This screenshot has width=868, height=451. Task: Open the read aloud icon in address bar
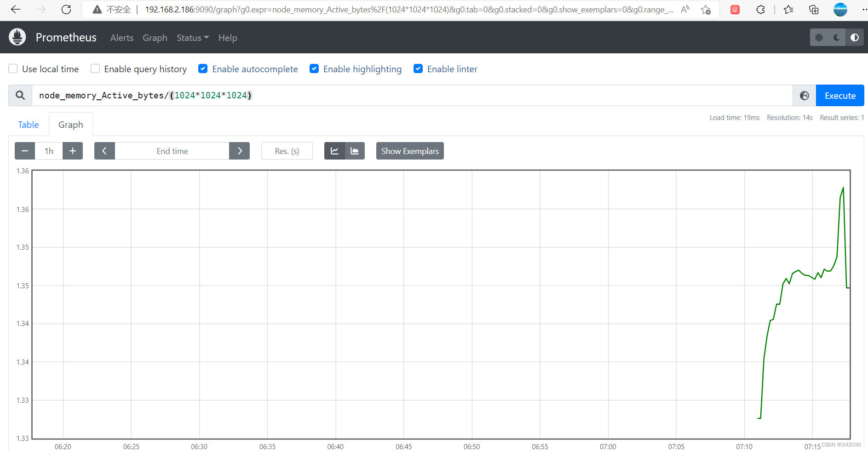click(x=685, y=10)
